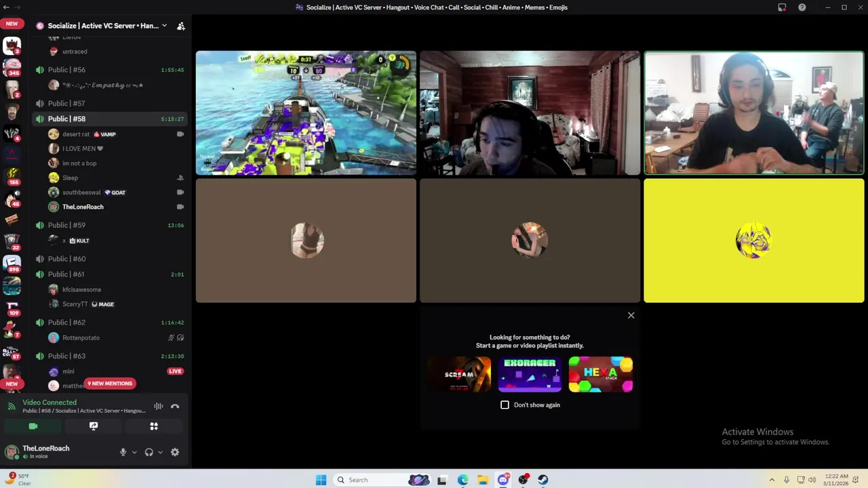Focus the green-bordered speaking webcam tile

tap(754, 113)
